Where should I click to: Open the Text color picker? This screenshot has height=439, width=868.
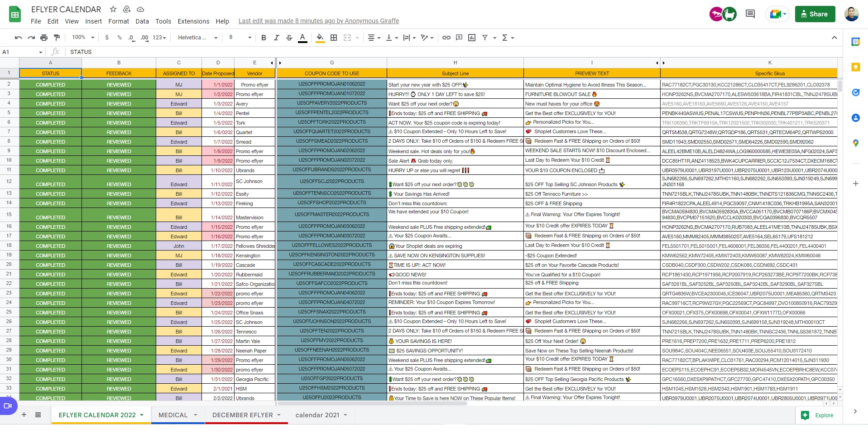302,38
